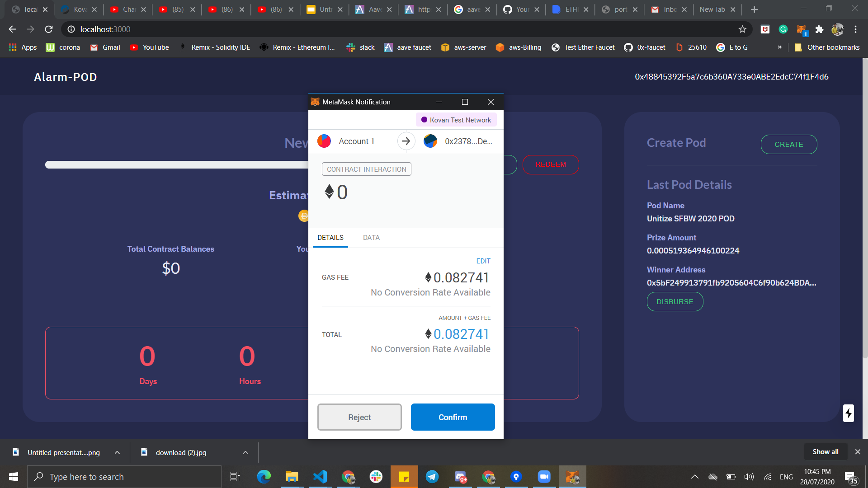Confirm the MetaMask transaction

(453, 417)
